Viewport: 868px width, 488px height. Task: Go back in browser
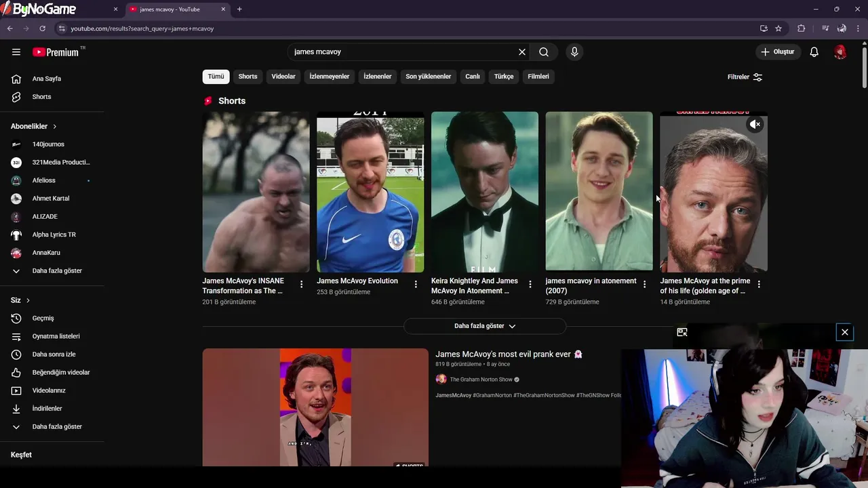tap(9, 28)
